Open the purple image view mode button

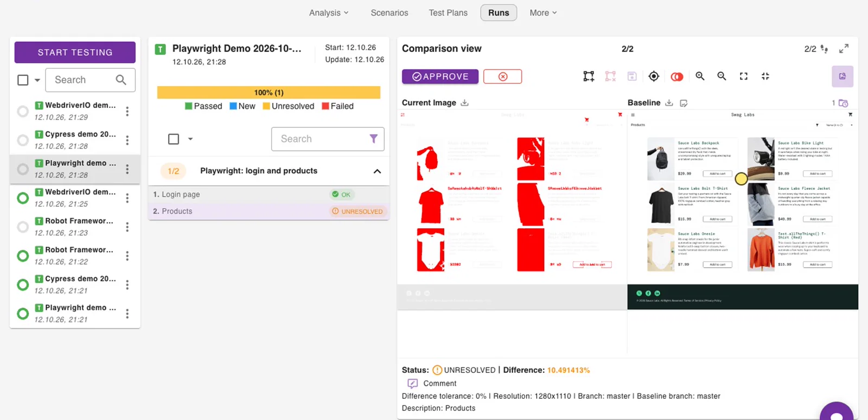[x=843, y=76]
